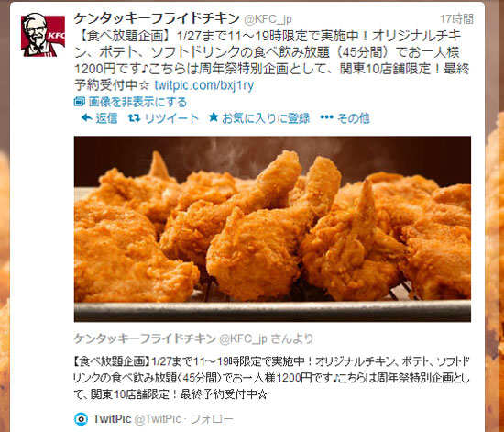The width and height of the screenshot is (504, 432).
Task: Hide the image via 画像を非表示にする
Action: [137, 102]
